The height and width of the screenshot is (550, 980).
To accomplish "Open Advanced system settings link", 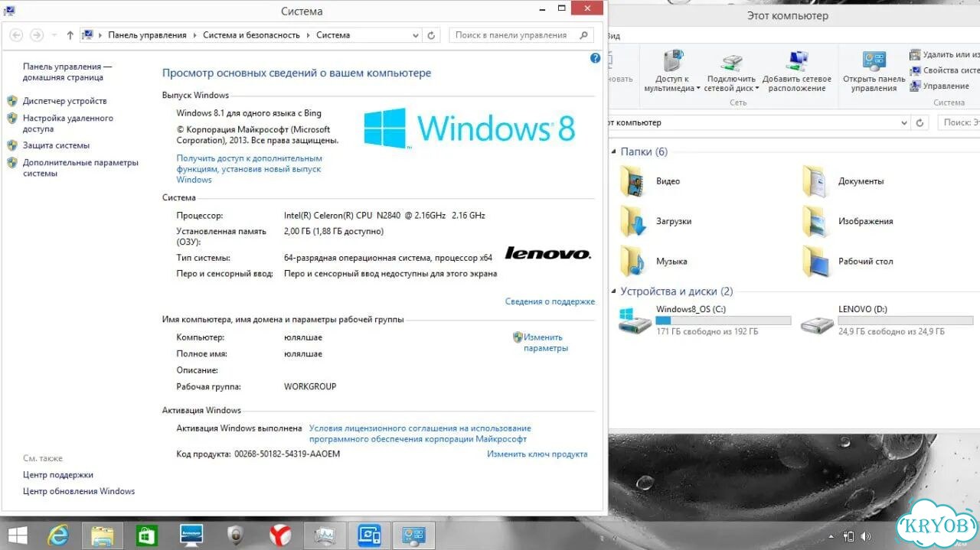I will point(80,168).
